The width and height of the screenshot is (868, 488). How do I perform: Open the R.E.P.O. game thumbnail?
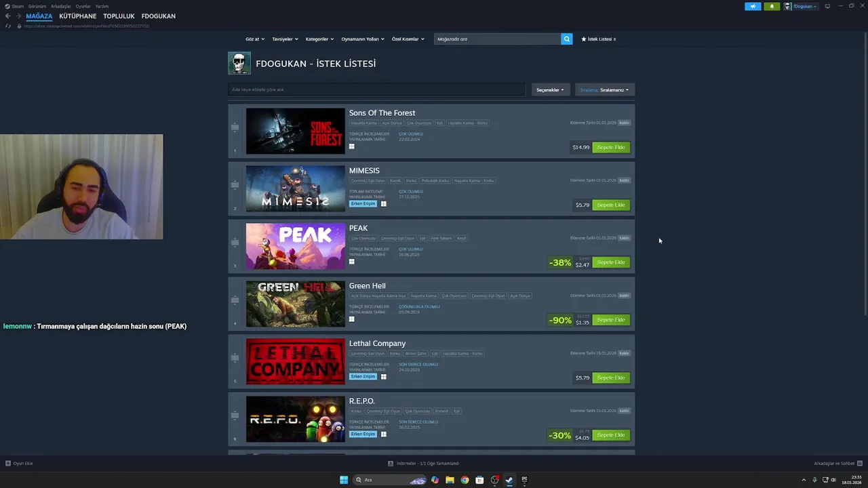[x=295, y=419]
